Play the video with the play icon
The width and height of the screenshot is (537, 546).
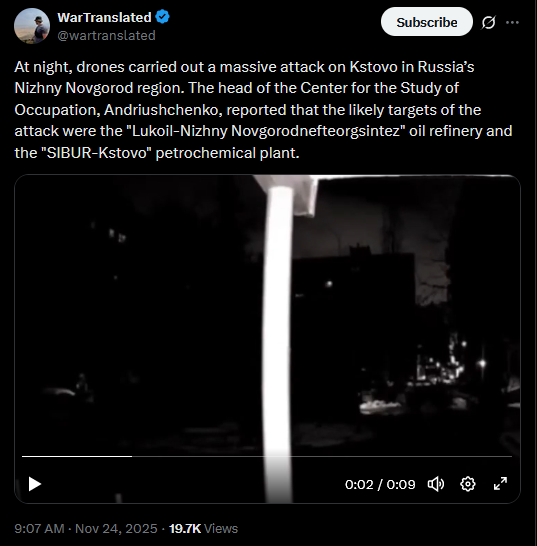(x=34, y=484)
